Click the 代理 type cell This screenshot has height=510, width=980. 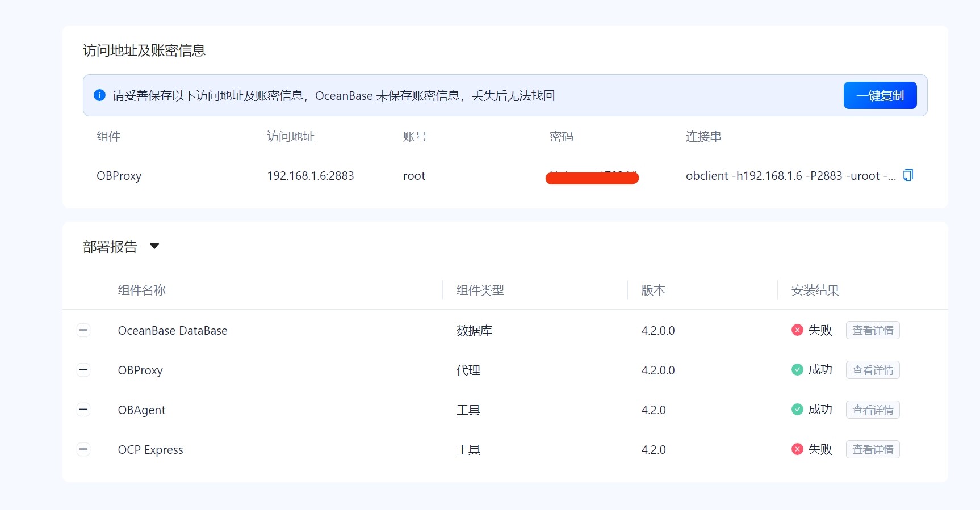click(468, 370)
